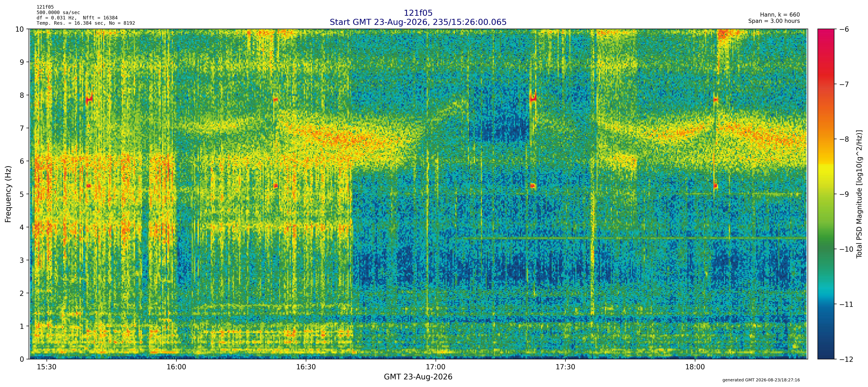Click the frequency axis tick label "8"

pos(22,95)
